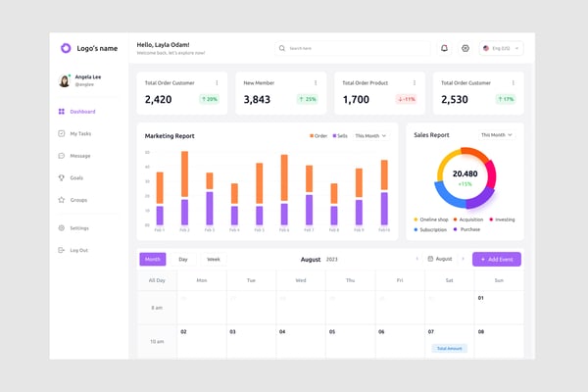Open Settings in sidebar
The width and height of the screenshot is (588, 392).
[x=73, y=228]
